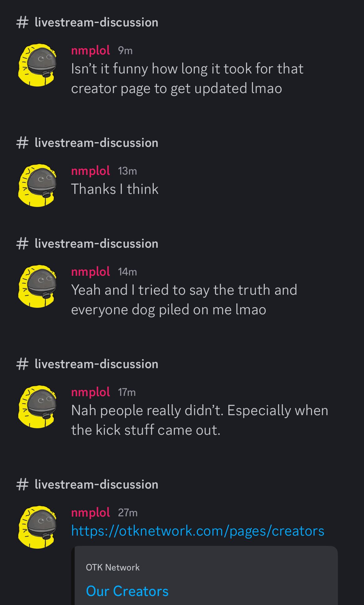
Task: Tap the hash icon above the 9m message
Action: tap(22, 22)
